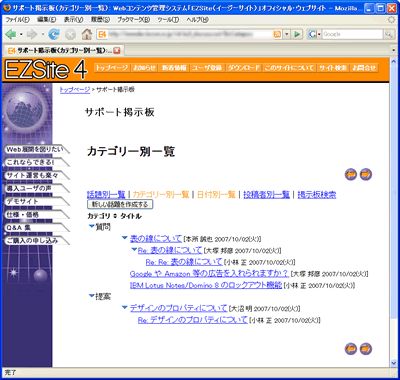This screenshot has height=380, width=400.
Task: Click the upper previous-page purple arrow icon
Action: tap(351, 174)
